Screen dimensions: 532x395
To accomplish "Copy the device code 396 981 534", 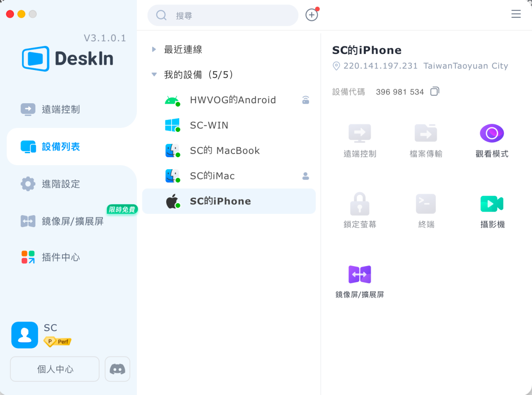I will (435, 92).
